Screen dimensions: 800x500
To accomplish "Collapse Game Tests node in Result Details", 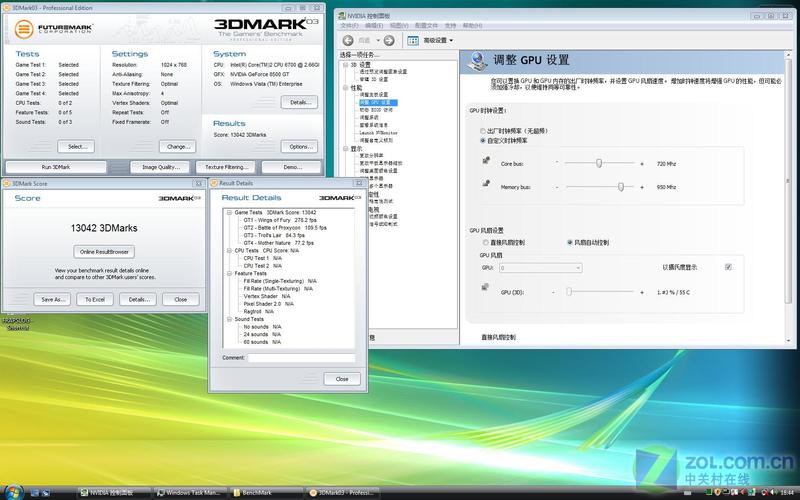I will click(x=230, y=212).
